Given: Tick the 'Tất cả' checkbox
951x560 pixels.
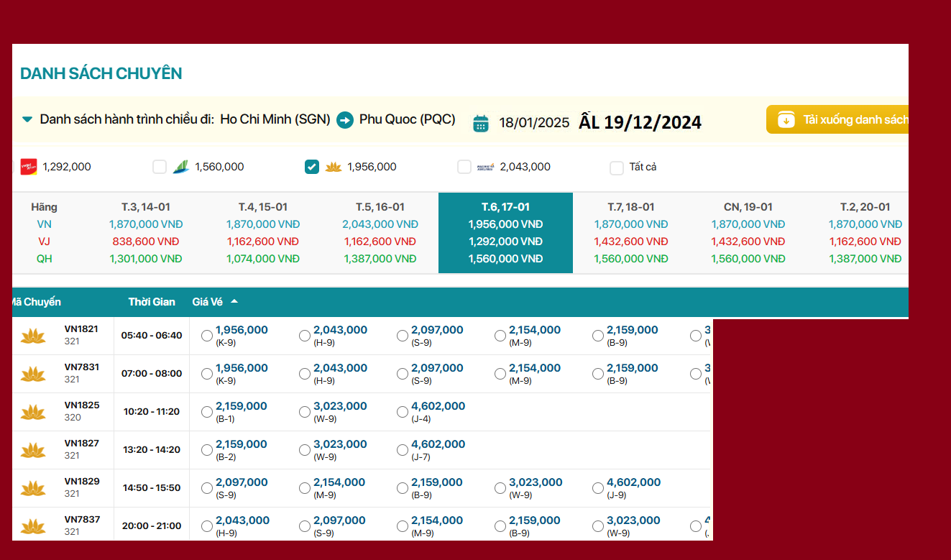Looking at the screenshot, I should click(x=617, y=167).
